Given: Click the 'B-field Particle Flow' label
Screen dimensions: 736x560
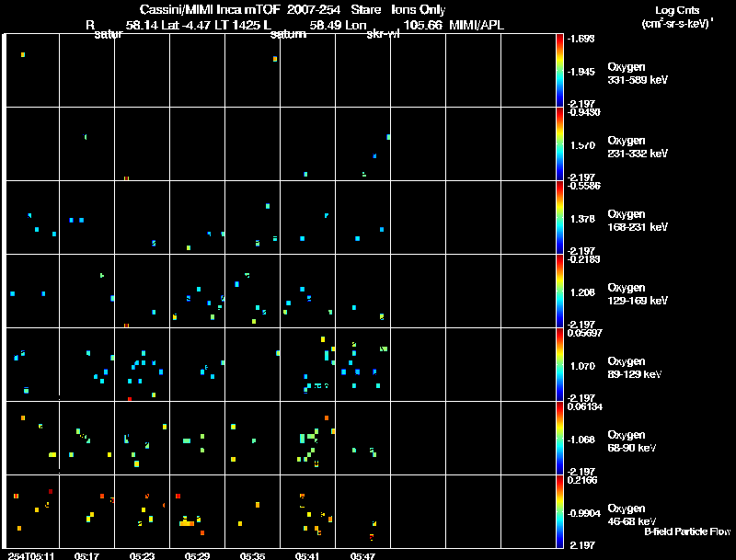Looking at the screenshot, I should [x=687, y=531].
